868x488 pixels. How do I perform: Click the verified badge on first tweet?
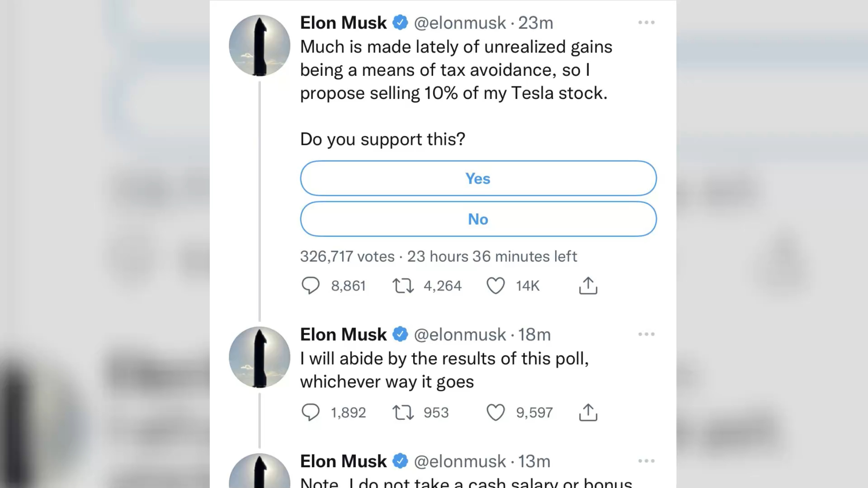[x=400, y=23]
